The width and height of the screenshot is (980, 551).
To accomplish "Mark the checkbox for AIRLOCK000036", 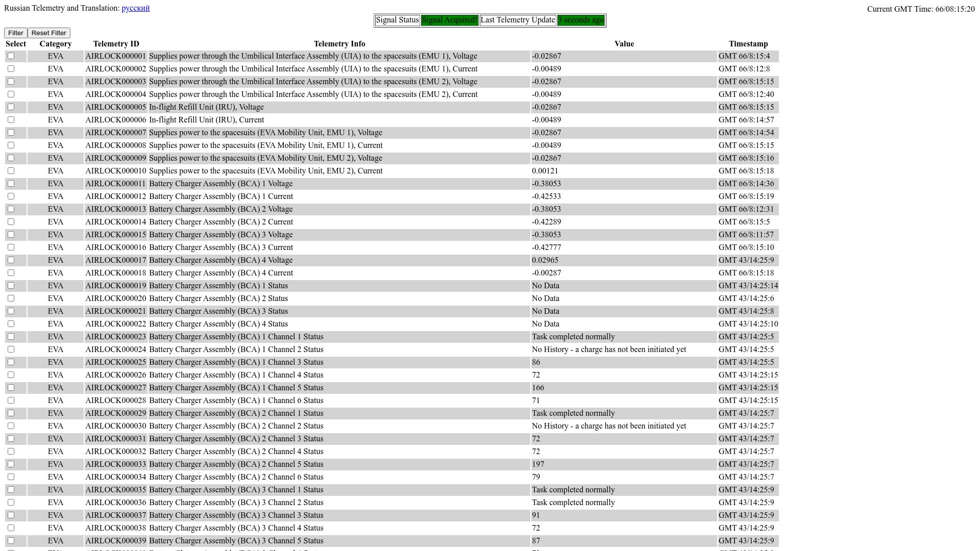I will [11, 503].
